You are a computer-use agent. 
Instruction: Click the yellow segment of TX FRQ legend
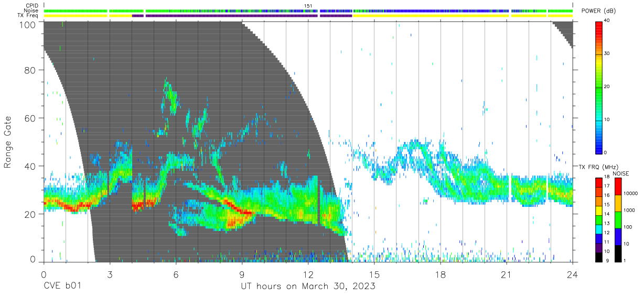pyautogui.click(x=599, y=211)
